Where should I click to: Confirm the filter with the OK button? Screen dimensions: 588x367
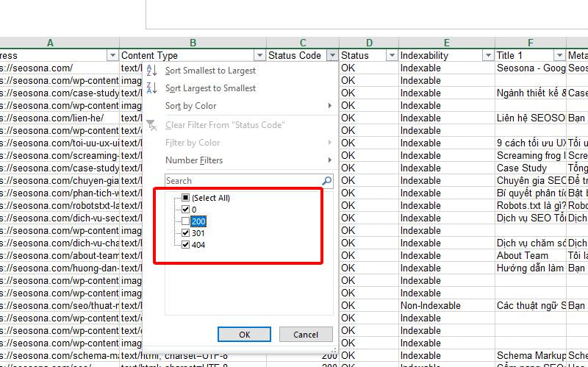pos(244,335)
